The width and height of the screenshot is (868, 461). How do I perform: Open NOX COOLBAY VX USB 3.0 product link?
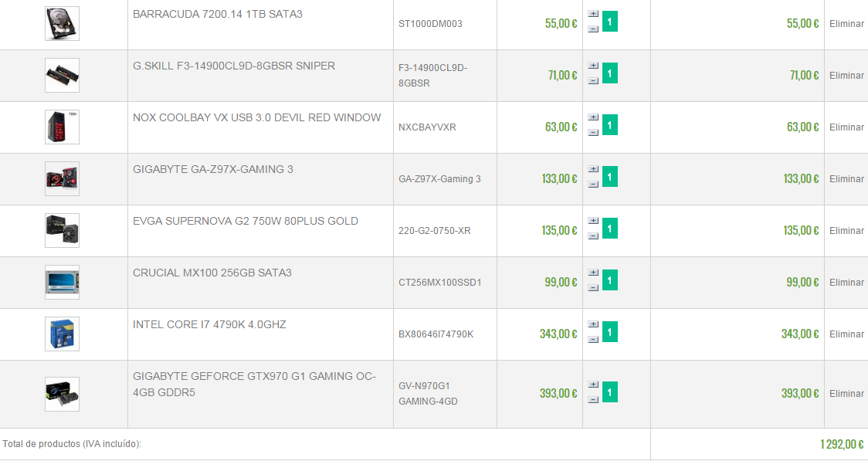pyautogui.click(x=257, y=117)
